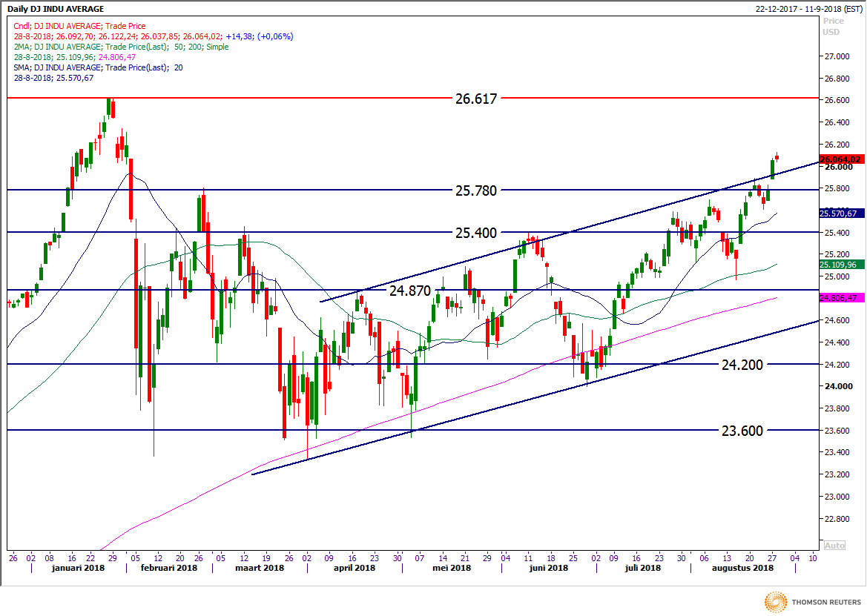867x616 pixels.
Task: Select the 24.870 level label
Action: coord(410,291)
